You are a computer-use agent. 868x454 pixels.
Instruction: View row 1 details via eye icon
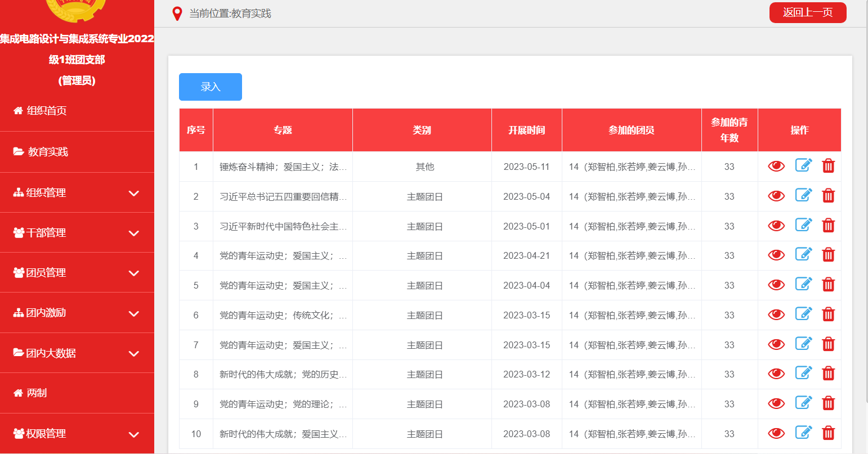[776, 167]
